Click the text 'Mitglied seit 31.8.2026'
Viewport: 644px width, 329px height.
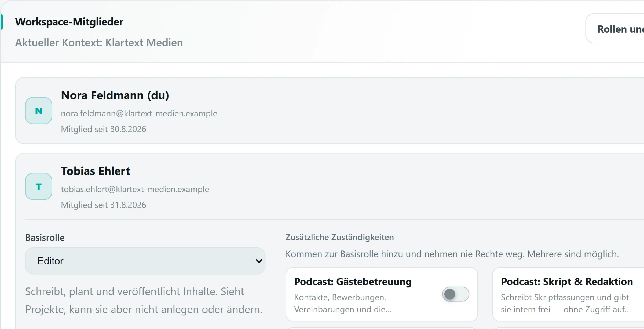pos(104,205)
